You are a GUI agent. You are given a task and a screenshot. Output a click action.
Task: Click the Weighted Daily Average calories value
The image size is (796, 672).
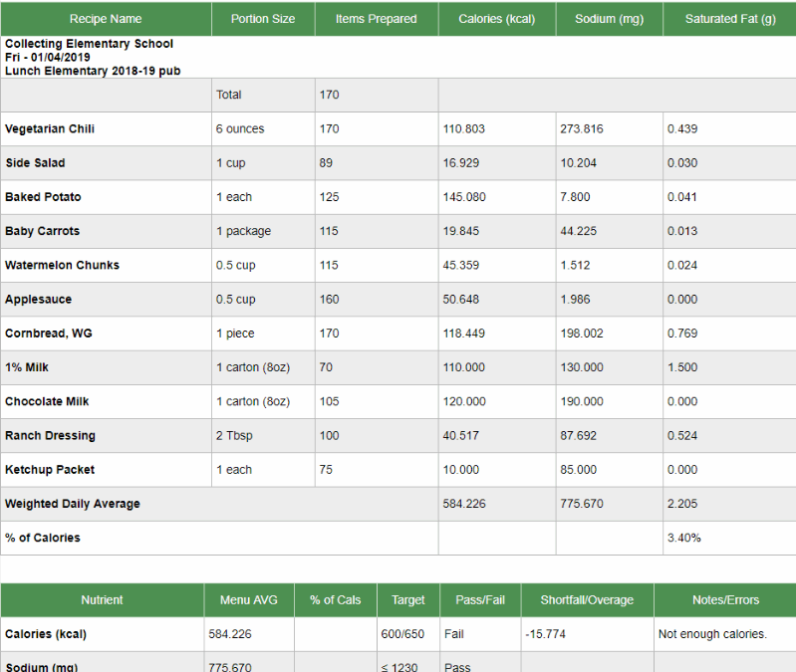point(464,504)
